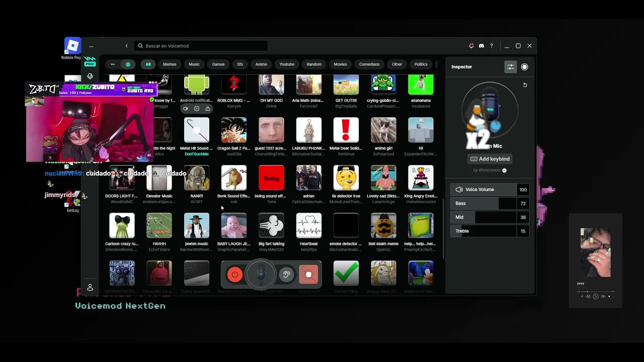The image size is (644, 362).
Task: Play the anime girl sound
Action: tap(383, 130)
